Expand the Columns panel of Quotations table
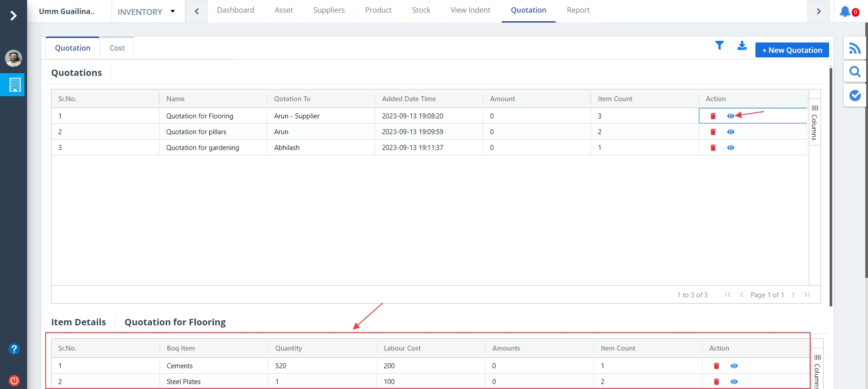 814,122
